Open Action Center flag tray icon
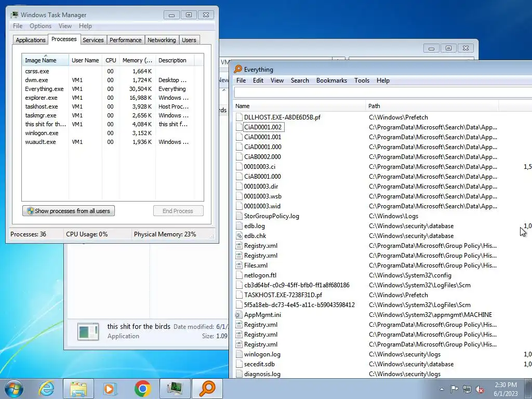The image size is (532, 399). point(454,389)
